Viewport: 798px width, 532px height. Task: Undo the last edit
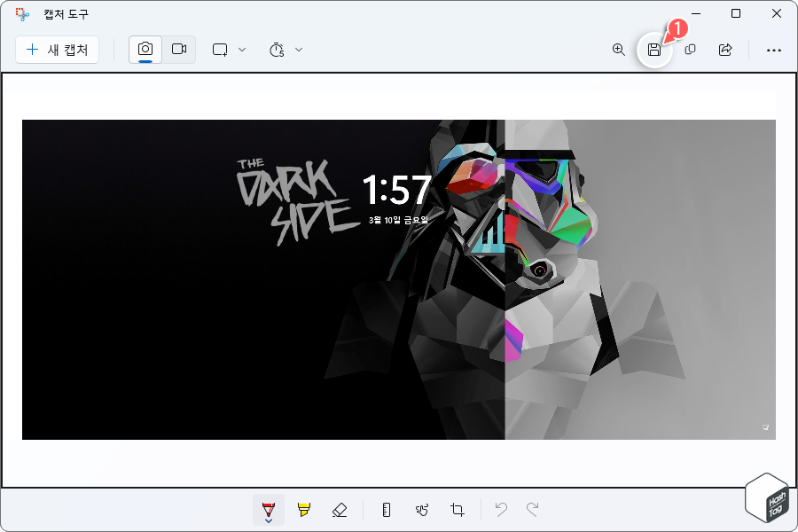coord(501,509)
